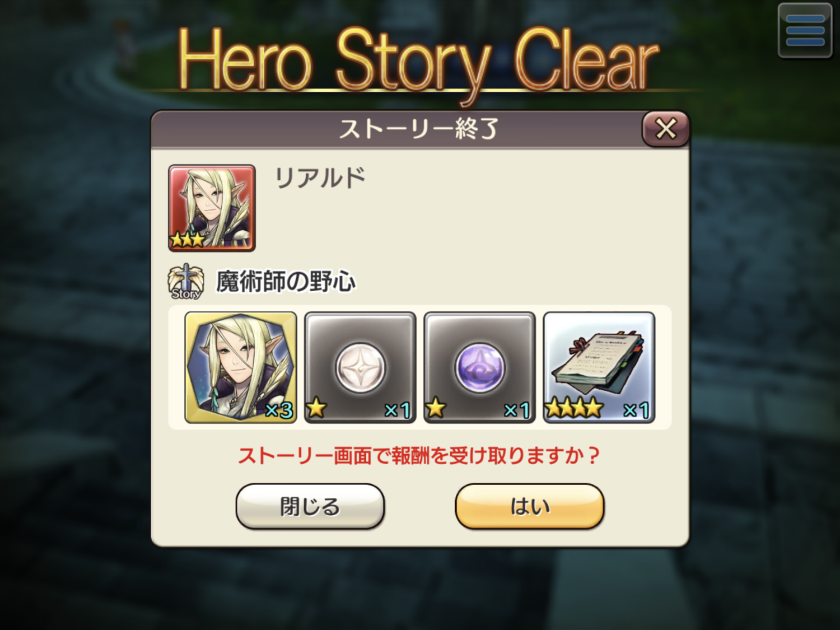Screen dimensions: 840x630
Task: Tap the x3 count on hero shard
Action: point(279,410)
